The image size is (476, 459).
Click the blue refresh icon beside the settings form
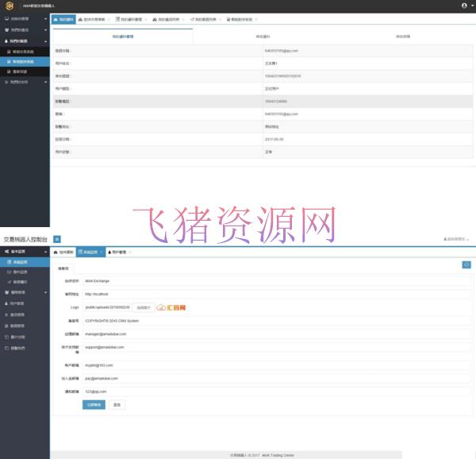pyautogui.click(x=466, y=265)
